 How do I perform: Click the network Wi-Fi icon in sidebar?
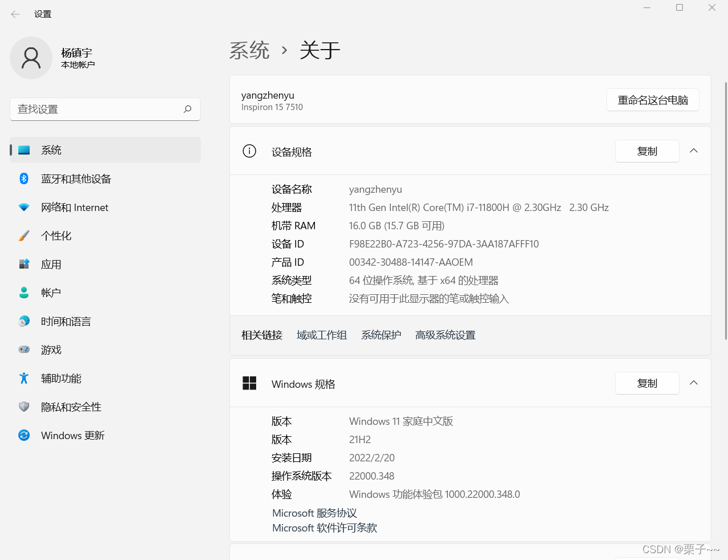click(24, 207)
